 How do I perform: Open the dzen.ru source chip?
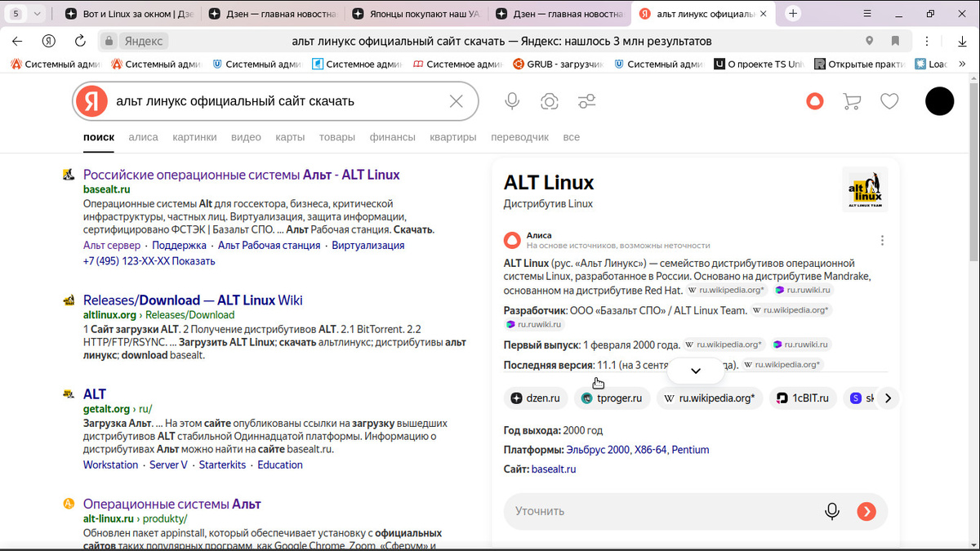(x=536, y=398)
